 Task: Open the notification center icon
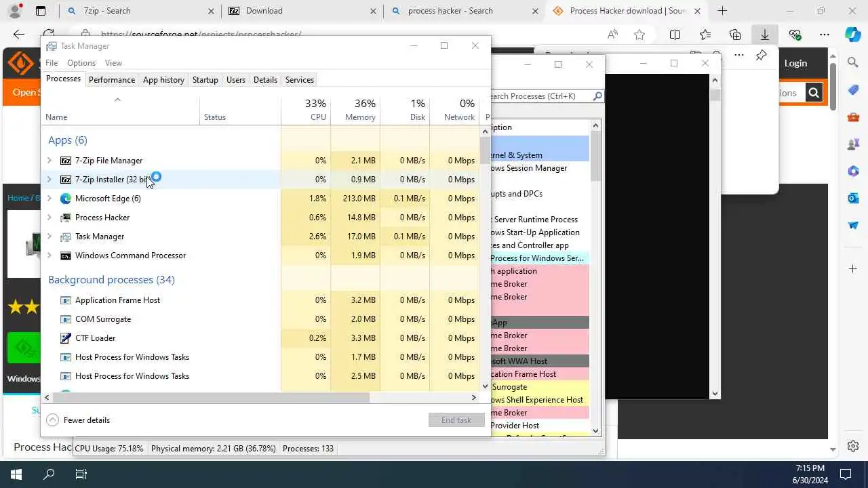[846, 474]
